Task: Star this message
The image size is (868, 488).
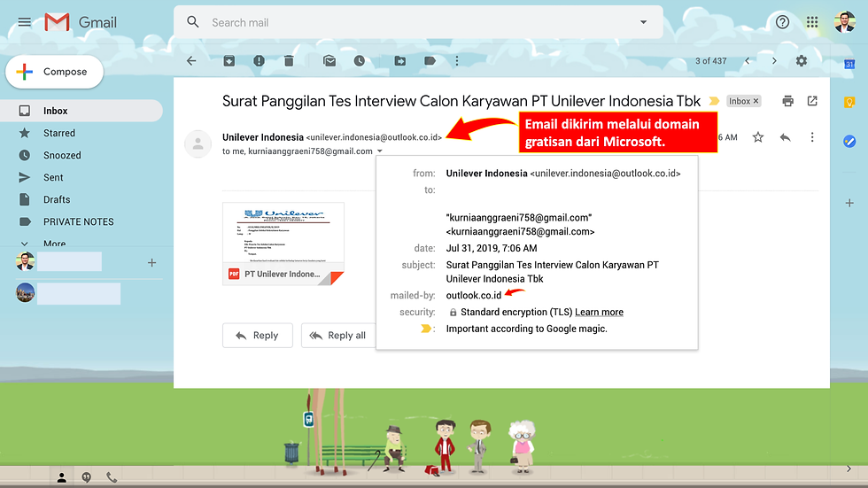Action: pyautogui.click(x=758, y=137)
